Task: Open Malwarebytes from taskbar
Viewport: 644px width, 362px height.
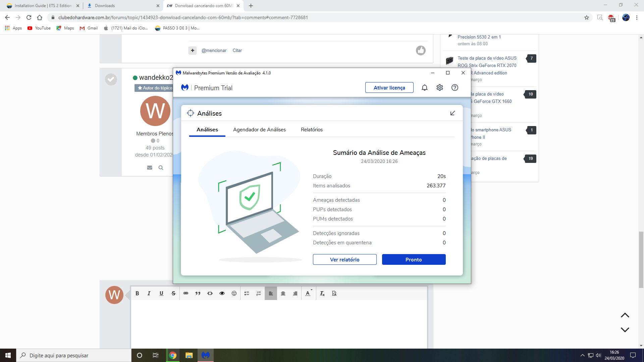Action: 206,355
